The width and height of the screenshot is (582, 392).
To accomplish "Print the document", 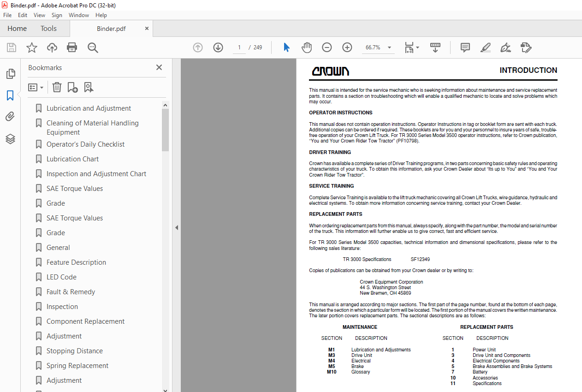I will [72, 48].
